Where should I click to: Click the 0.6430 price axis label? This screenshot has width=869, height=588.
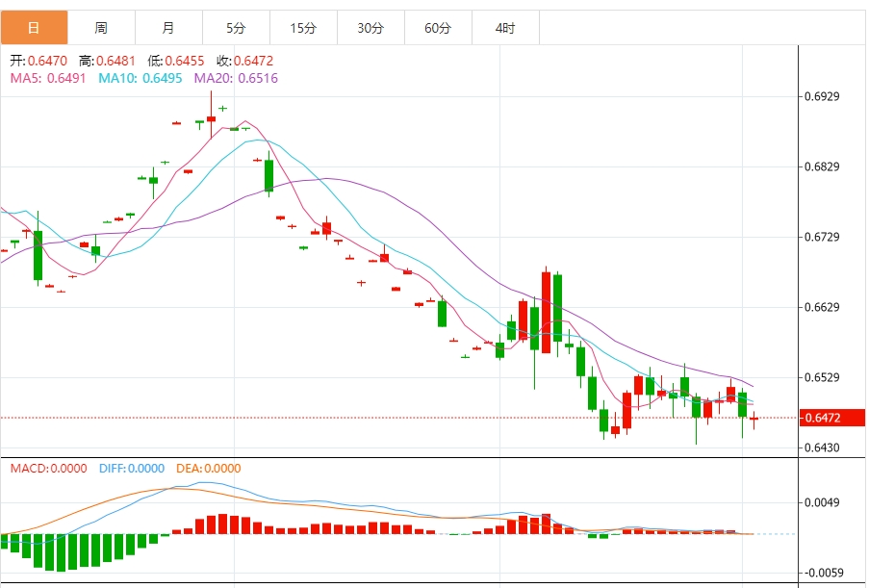(x=822, y=447)
